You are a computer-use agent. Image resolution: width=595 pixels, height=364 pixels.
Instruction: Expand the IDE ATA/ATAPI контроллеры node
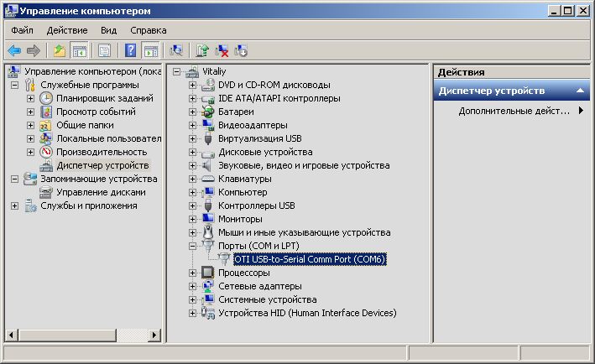192,98
